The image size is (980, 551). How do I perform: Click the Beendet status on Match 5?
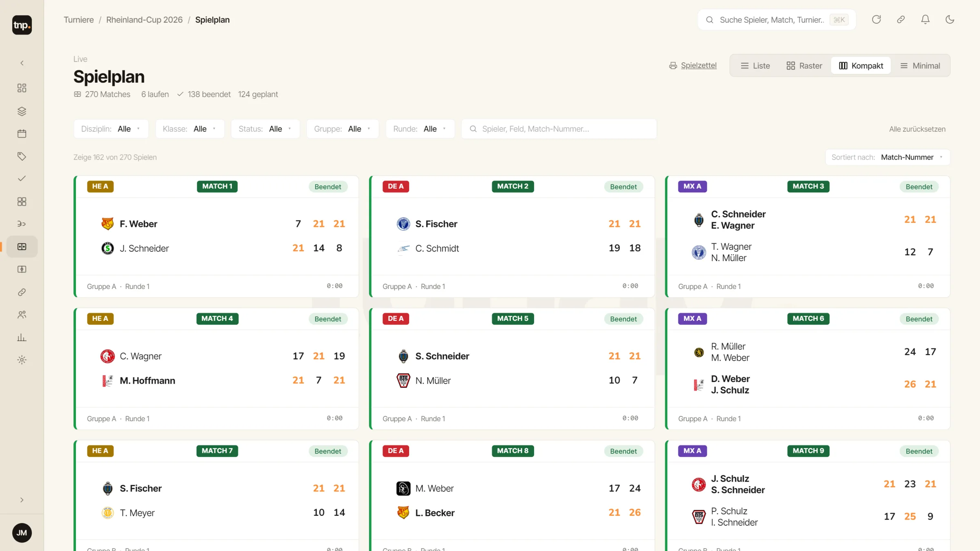pyautogui.click(x=624, y=319)
